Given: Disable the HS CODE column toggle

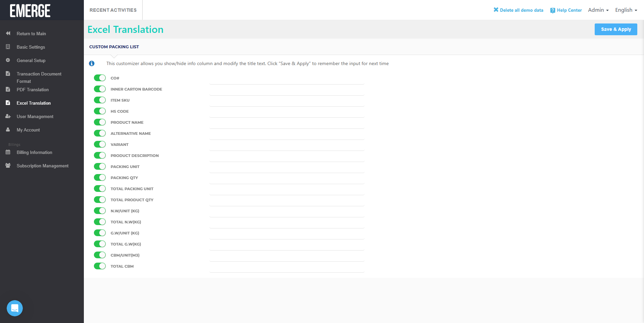Looking at the screenshot, I should coord(100,111).
